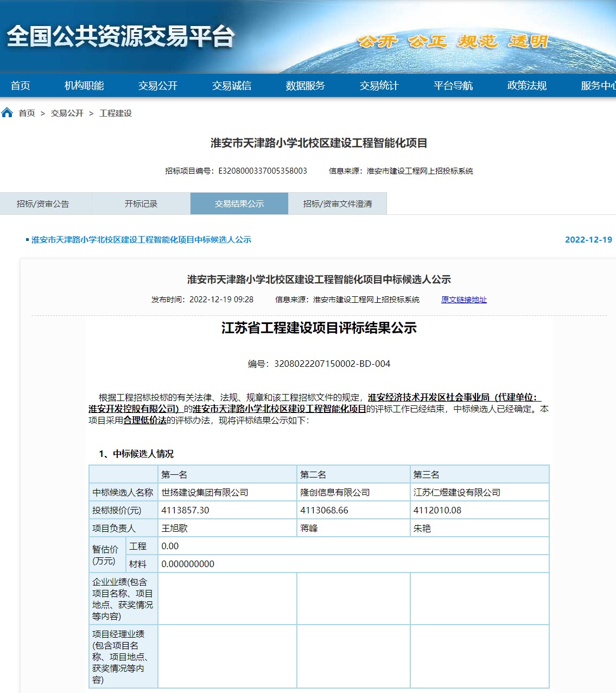This screenshot has height=693, width=616.
Task: Go to 数据服务 in the navigation bar
Action: pos(304,85)
